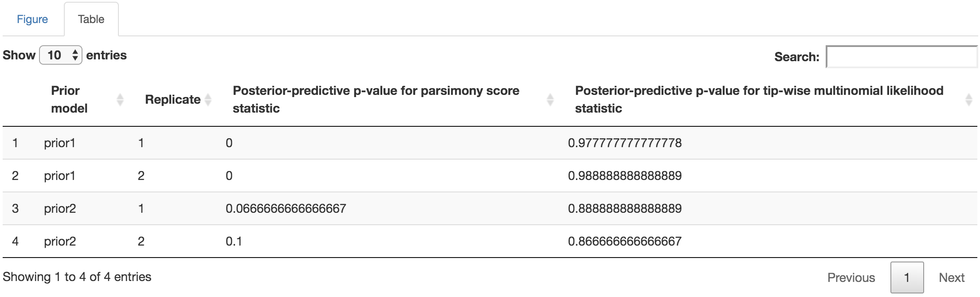The height and width of the screenshot is (297, 980).
Task: Go to Next page of results
Action: click(952, 277)
